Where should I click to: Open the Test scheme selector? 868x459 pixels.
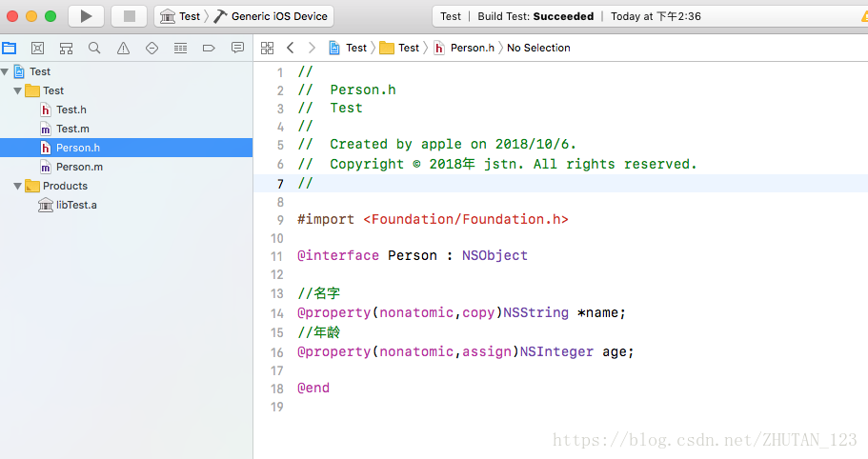[180, 16]
